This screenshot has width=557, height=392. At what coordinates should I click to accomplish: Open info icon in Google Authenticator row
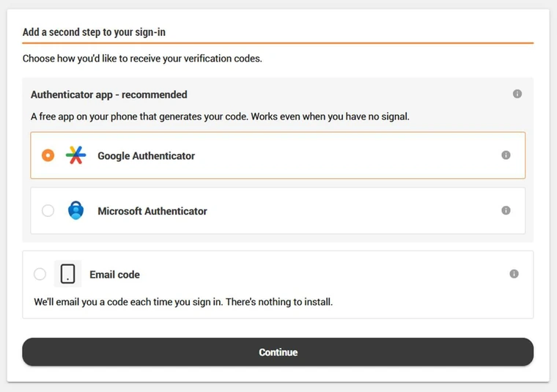click(506, 155)
